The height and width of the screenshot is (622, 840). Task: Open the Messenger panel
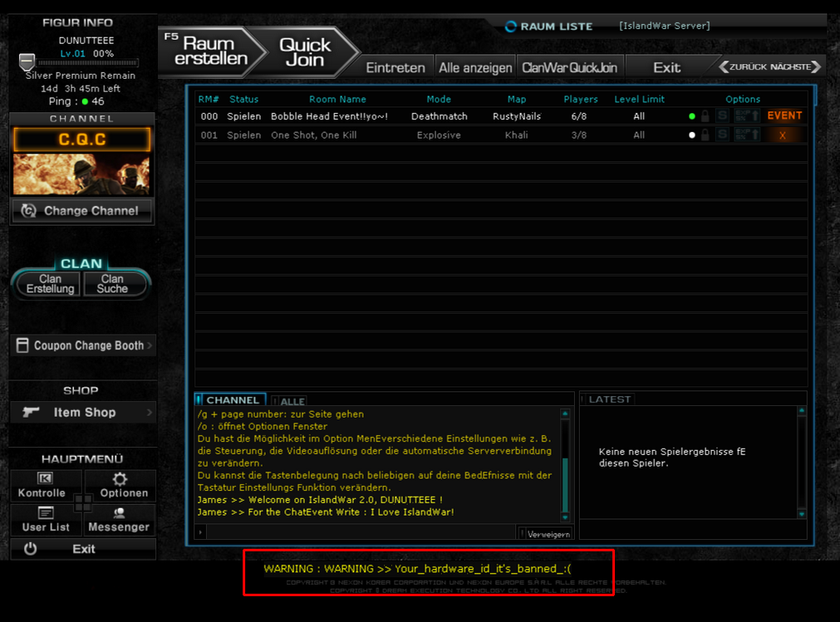[119, 519]
